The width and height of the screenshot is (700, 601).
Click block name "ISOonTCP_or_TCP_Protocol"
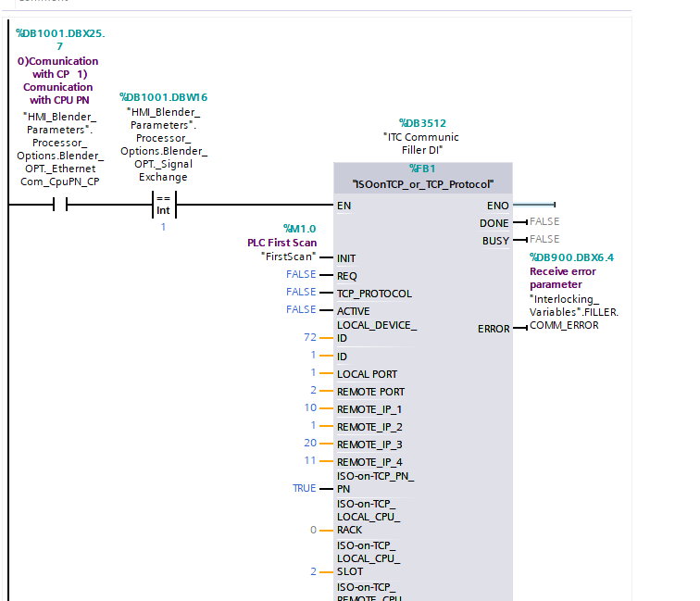[423, 184]
